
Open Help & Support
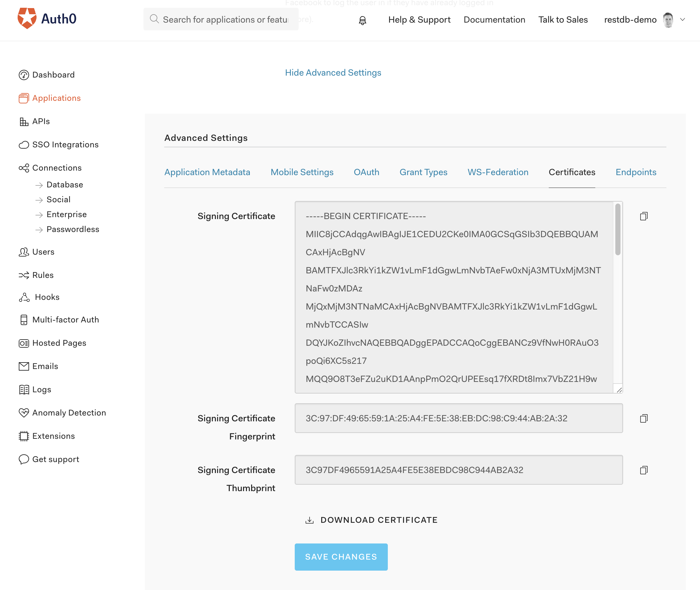click(x=419, y=20)
